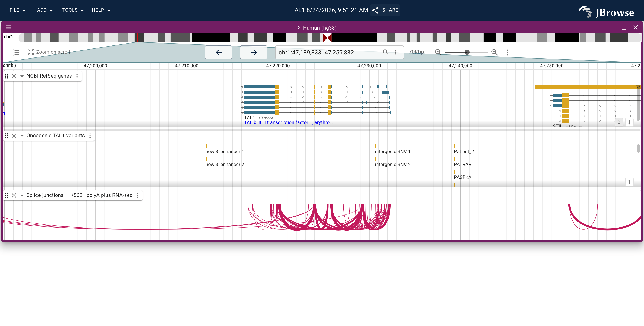This screenshot has height=326, width=644.
Task: Click the TAL1 '+8 more' link
Action: click(266, 118)
